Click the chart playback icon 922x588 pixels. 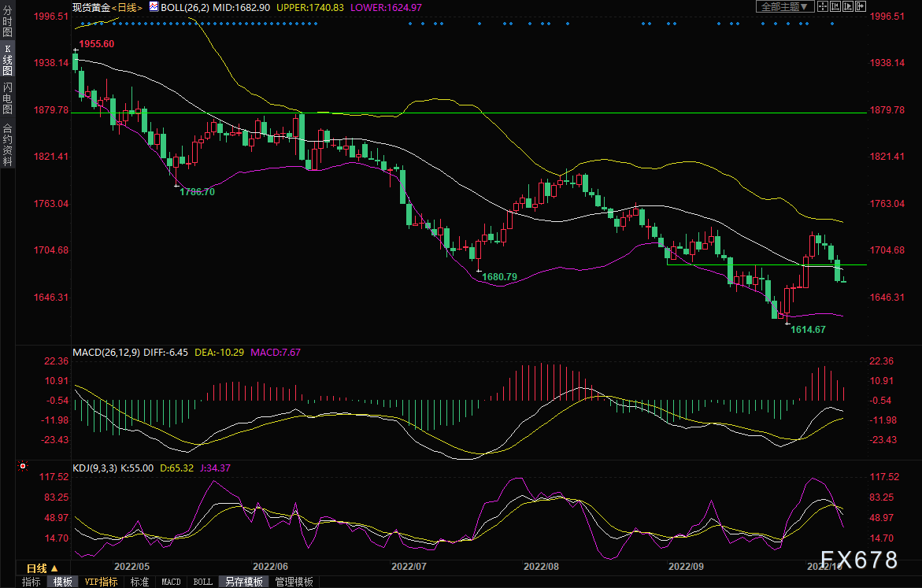[846, 6]
